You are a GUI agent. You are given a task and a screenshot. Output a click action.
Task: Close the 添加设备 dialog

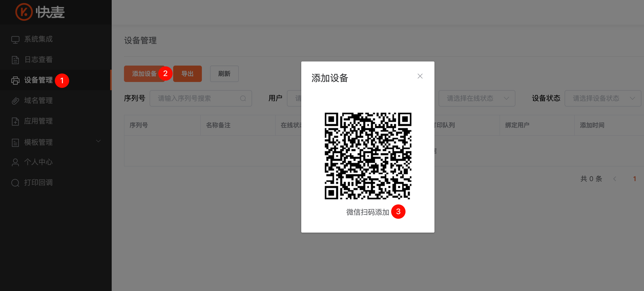tap(420, 76)
